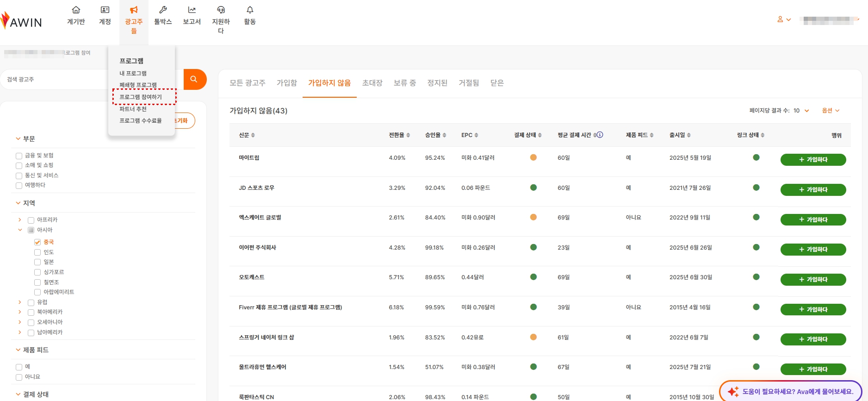This screenshot has width=868, height=401.
Task: Sort by 제품 피드 column arrows
Action: click(x=651, y=135)
